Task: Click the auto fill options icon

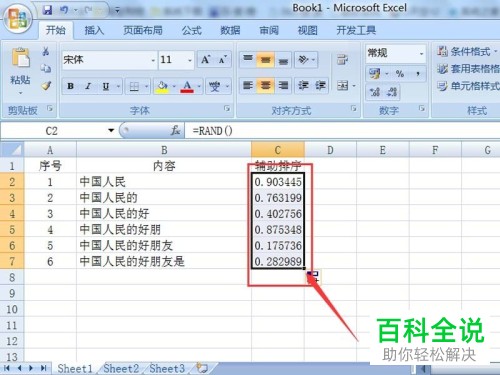Action: pos(313,277)
